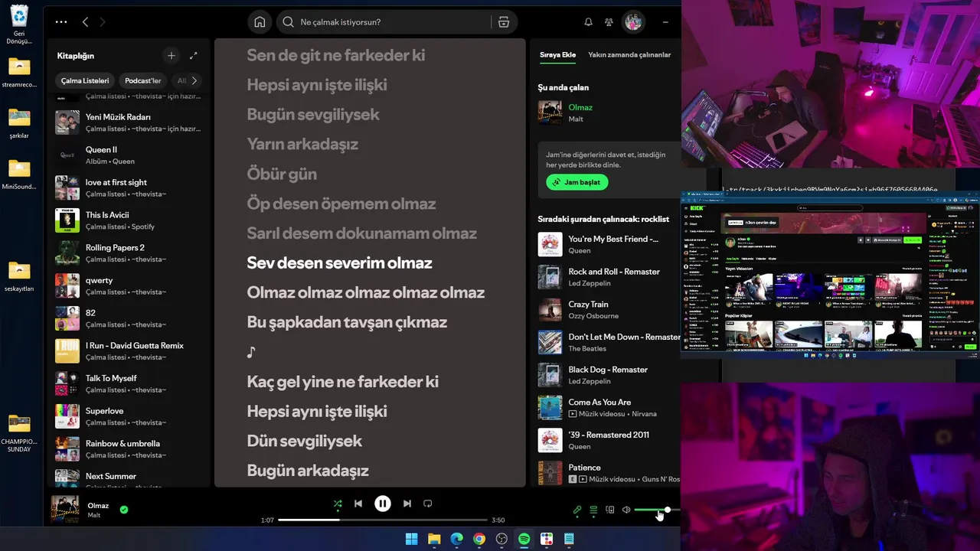Click the Olmaz album cover in player bar

point(65,510)
